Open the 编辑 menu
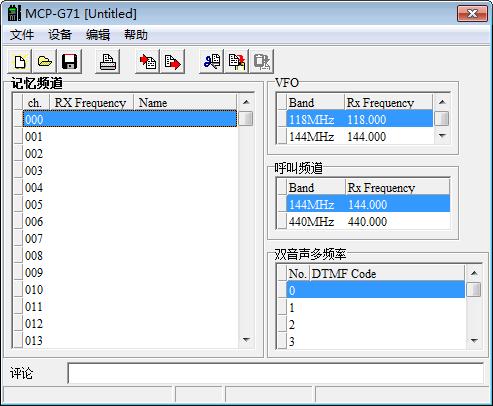The width and height of the screenshot is (493, 406). pyautogui.click(x=98, y=35)
